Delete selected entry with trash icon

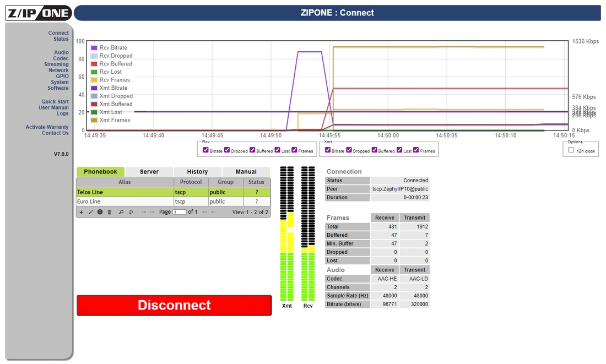coord(110,212)
